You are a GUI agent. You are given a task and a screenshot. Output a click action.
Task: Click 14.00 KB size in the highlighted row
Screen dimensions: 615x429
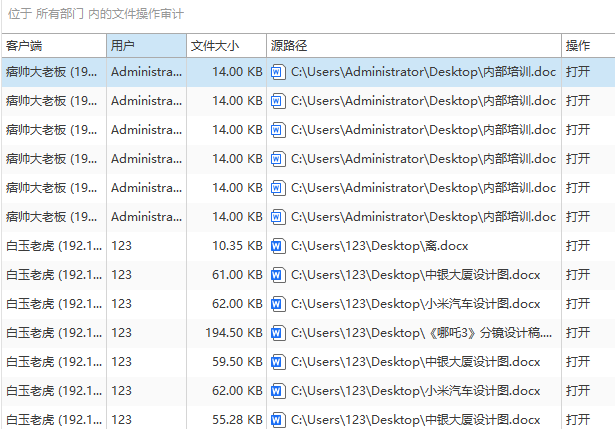tap(237, 73)
